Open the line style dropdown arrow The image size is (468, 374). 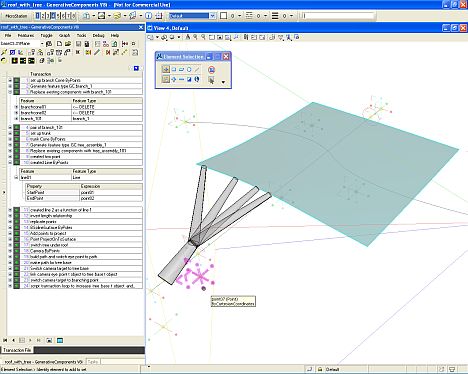click(x=265, y=16)
